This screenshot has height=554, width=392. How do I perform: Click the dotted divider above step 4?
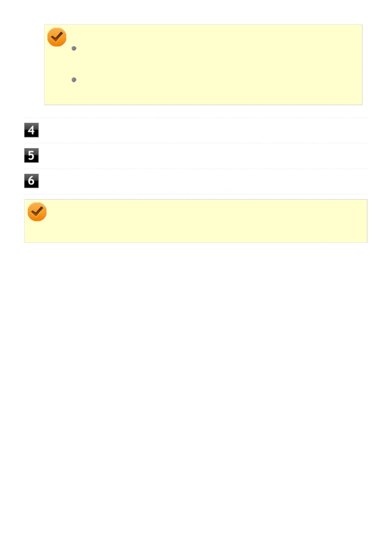pos(196,118)
